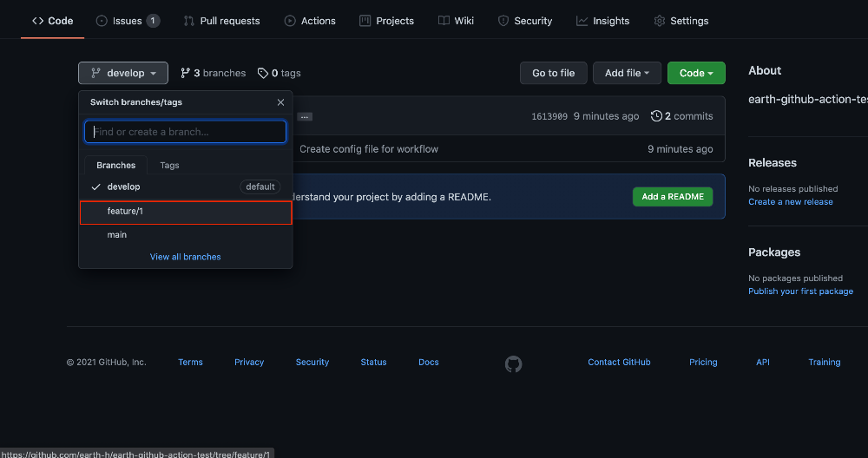This screenshot has height=458, width=868.
Task: Click the Add a README button
Action: 673,197
